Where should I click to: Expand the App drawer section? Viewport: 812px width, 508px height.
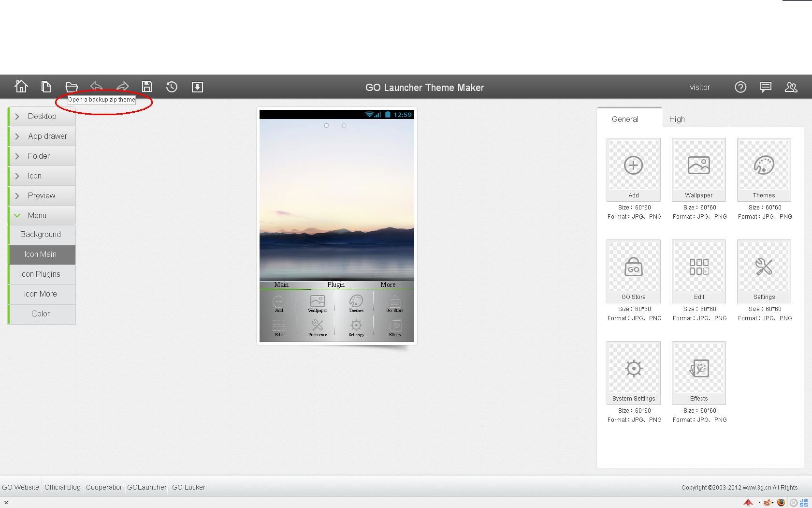click(42, 136)
